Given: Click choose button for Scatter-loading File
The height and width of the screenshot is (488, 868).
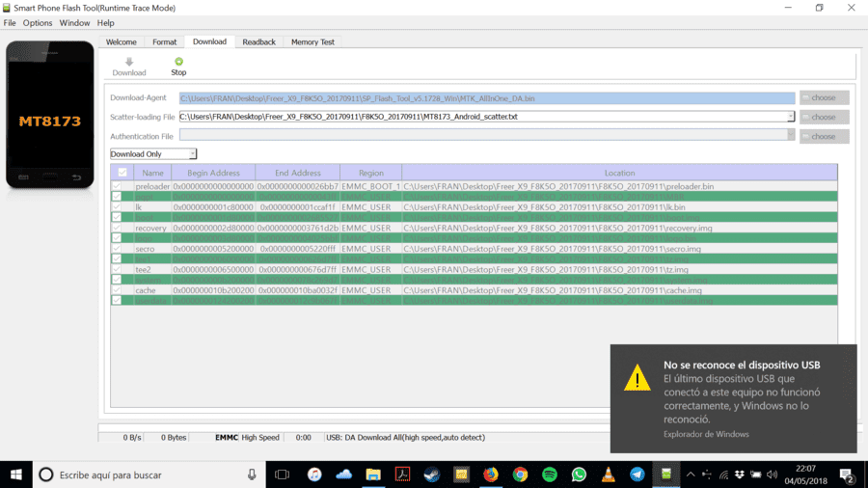Looking at the screenshot, I should (x=825, y=117).
